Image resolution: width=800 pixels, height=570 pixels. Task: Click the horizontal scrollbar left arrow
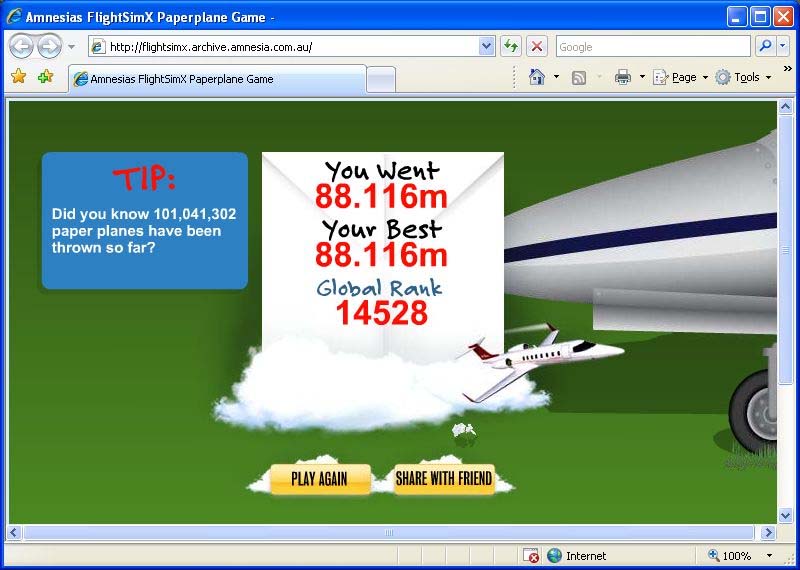tap(14, 533)
